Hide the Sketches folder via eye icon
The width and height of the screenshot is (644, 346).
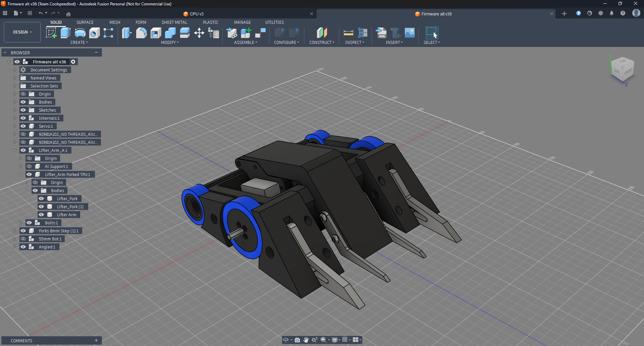23,110
